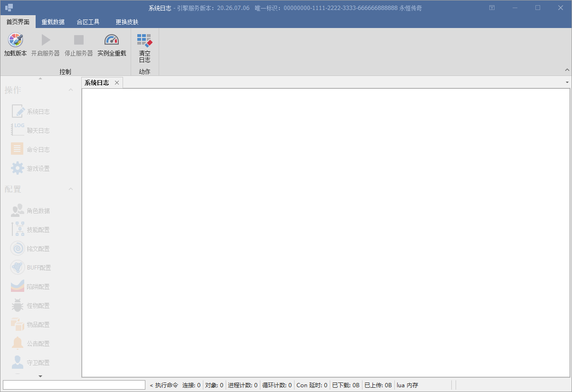Open 守卫配置 in the sidebar
This screenshot has height=392, width=572.
(x=30, y=363)
